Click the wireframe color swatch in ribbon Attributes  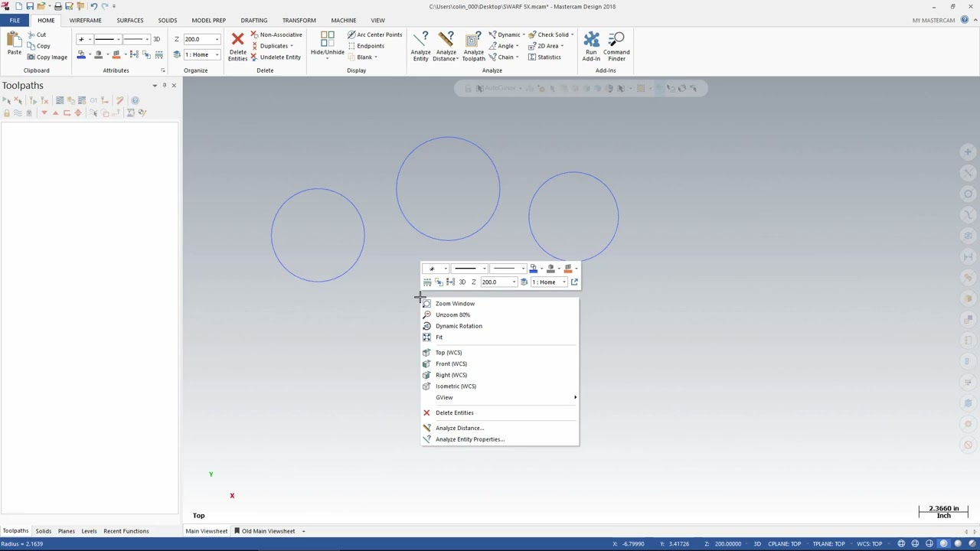click(x=81, y=54)
